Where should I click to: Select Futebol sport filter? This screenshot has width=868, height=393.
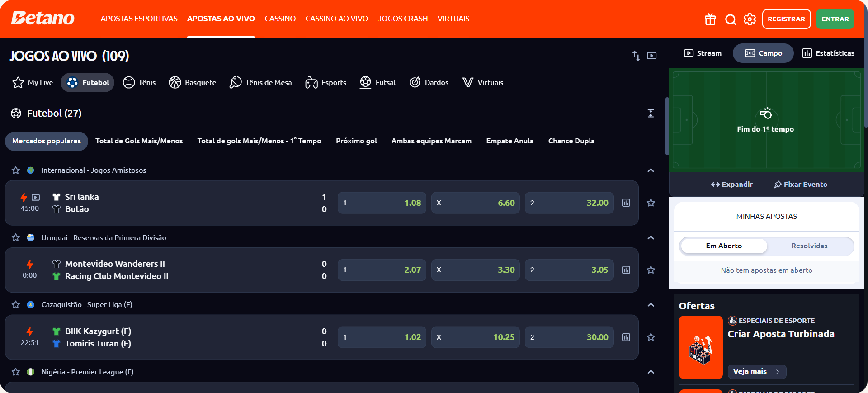[88, 82]
